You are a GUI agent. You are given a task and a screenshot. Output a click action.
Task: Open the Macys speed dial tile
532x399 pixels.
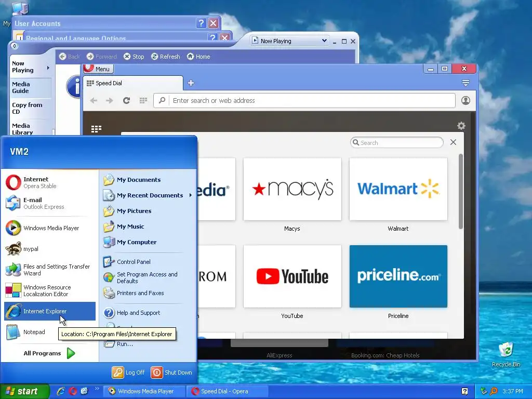(x=292, y=189)
